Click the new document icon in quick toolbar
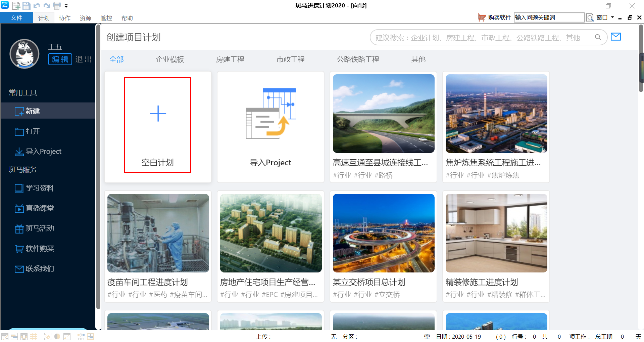Image resolution: width=644 pixels, height=342 pixels. (15, 6)
